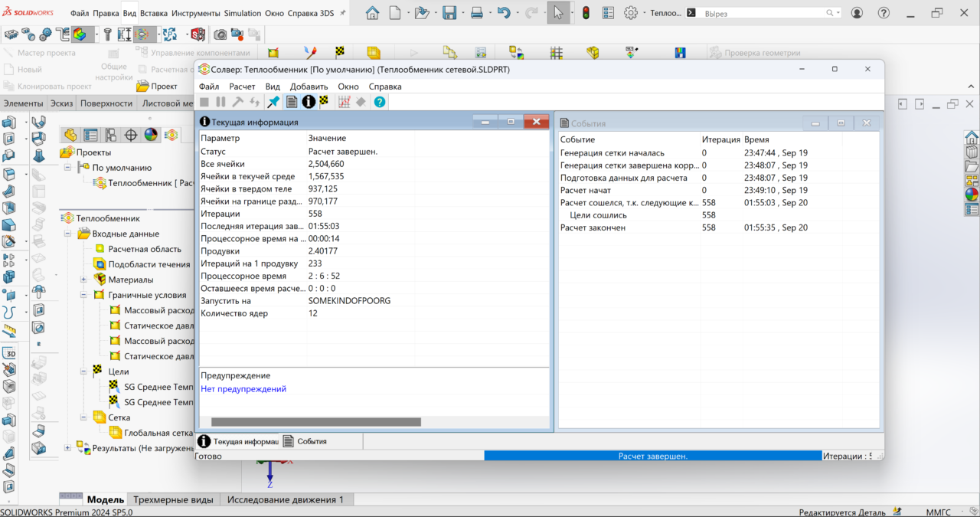980x517 pixels.
Task: Click the mesh grid icon in Flow Simulation ribbon
Action: point(557,53)
